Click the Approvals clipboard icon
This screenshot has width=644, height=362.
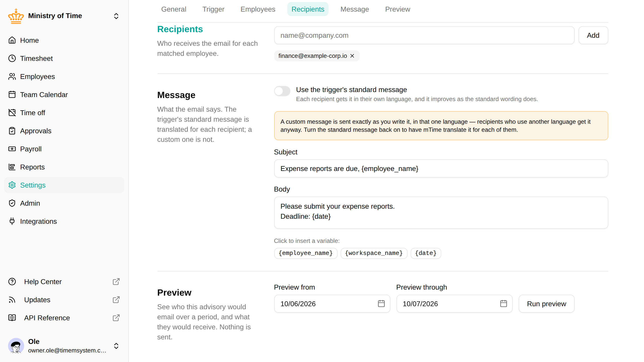click(x=12, y=131)
